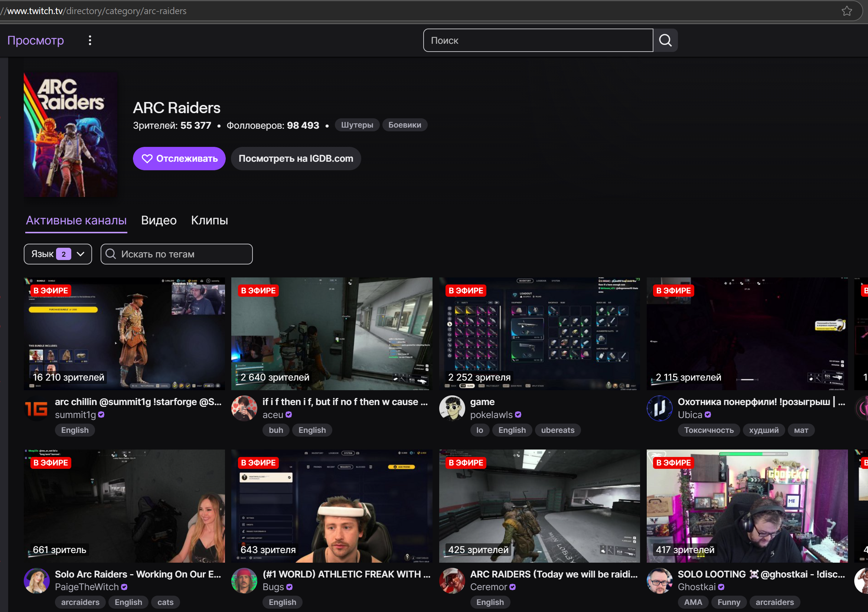Click aceu channel avatar
The height and width of the screenshot is (612, 868).
point(244,408)
